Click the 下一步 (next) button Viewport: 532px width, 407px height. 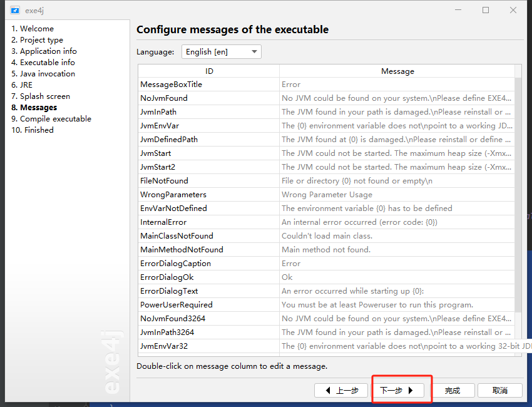tap(397, 390)
